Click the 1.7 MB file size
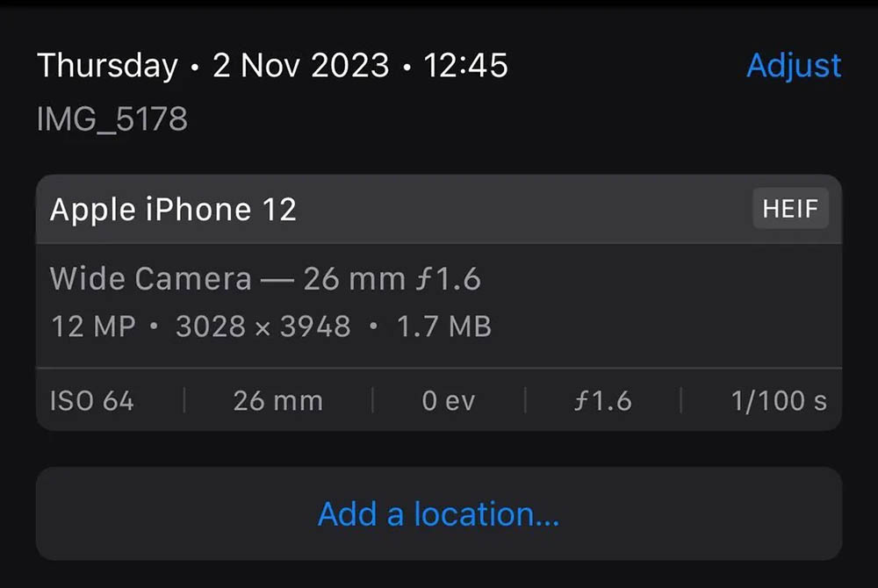The image size is (878, 588). [x=444, y=326]
